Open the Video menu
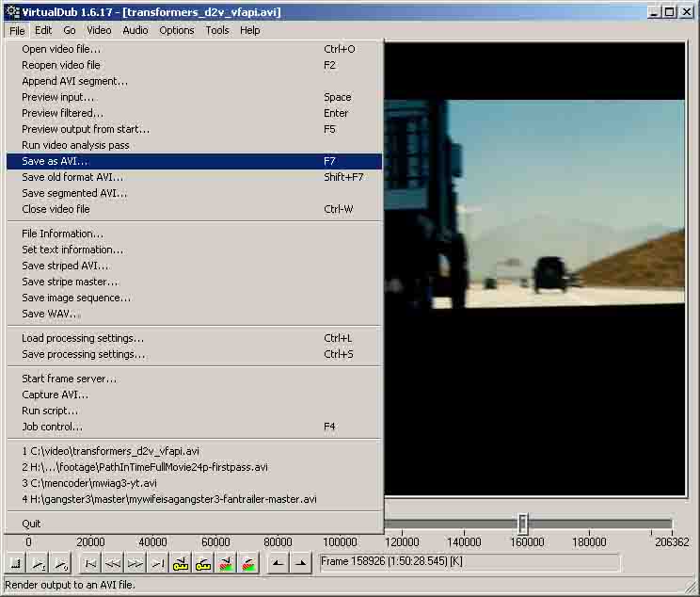The height and width of the screenshot is (597, 700). pyautogui.click(x=99, y=30)
